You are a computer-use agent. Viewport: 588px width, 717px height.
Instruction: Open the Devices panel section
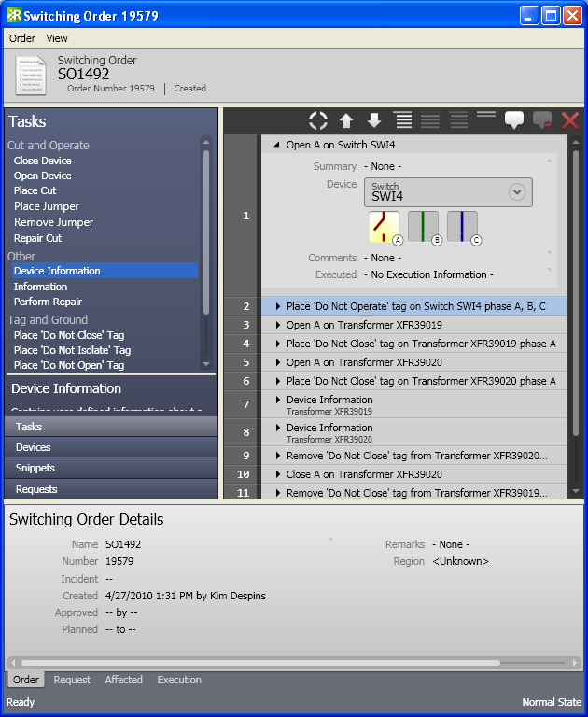[34, 447]
